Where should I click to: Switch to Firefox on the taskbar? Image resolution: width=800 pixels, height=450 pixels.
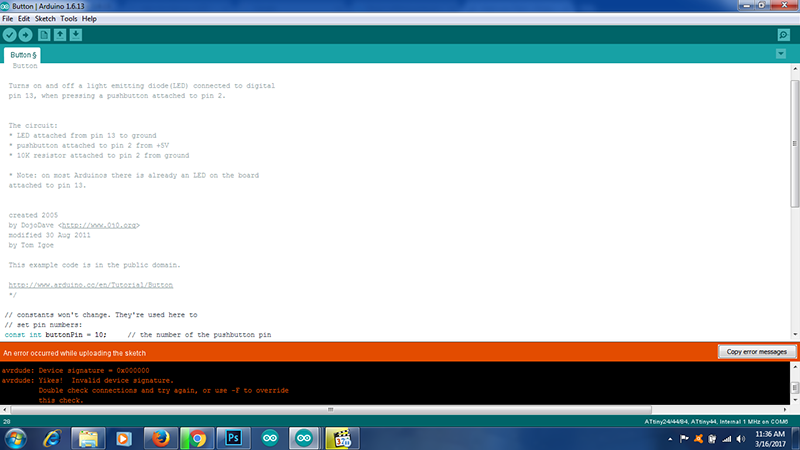pyautogui.click(x=161, y=439)
